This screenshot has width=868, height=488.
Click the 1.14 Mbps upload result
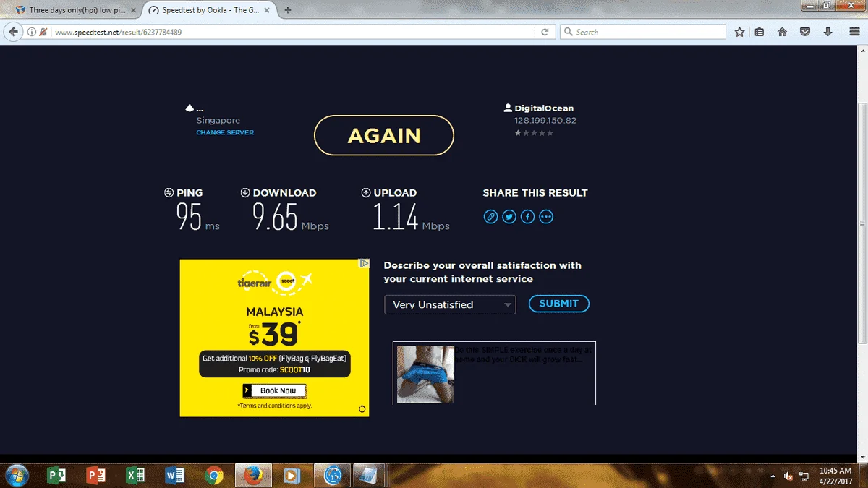411,216
